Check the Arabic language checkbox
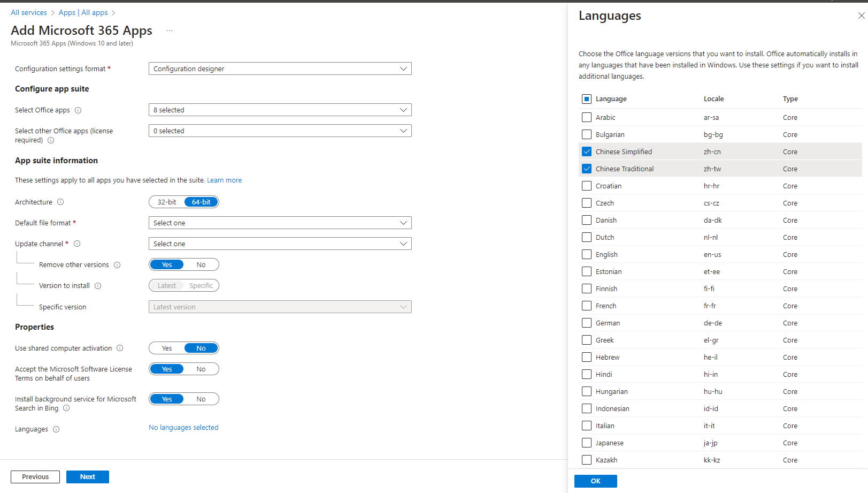The width and height of the screenshot is (868, 493). (587, 117)
